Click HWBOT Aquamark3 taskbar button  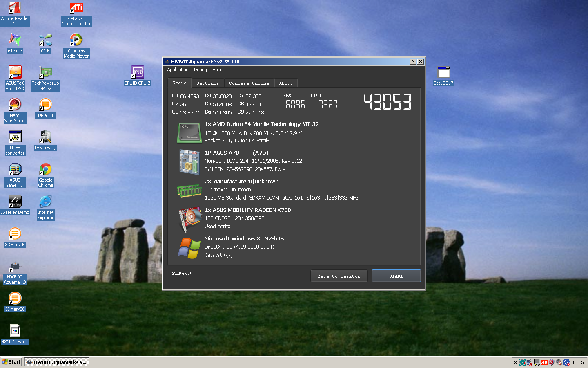click(56, 362)
